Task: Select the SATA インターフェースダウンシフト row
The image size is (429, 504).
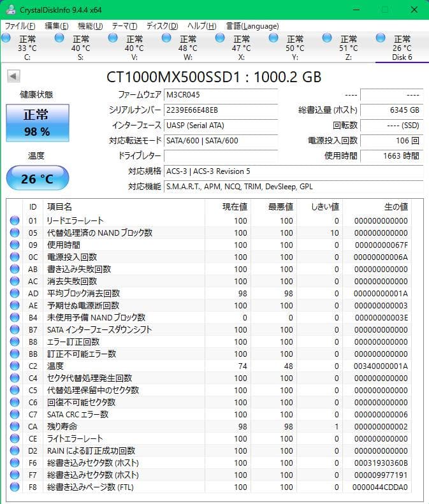Action: click(210, 329)
